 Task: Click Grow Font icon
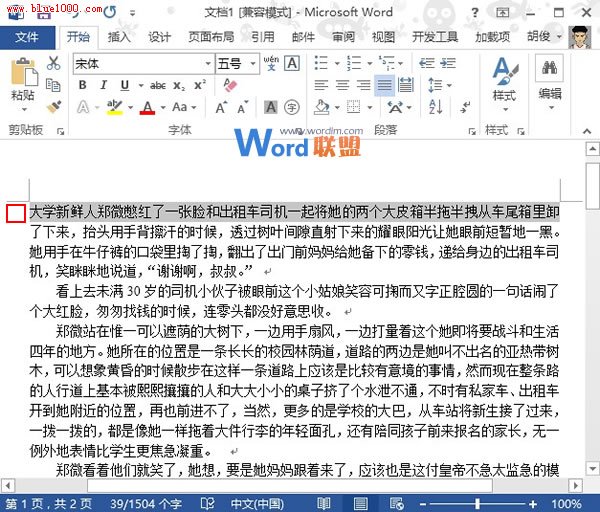coord(222,108)
